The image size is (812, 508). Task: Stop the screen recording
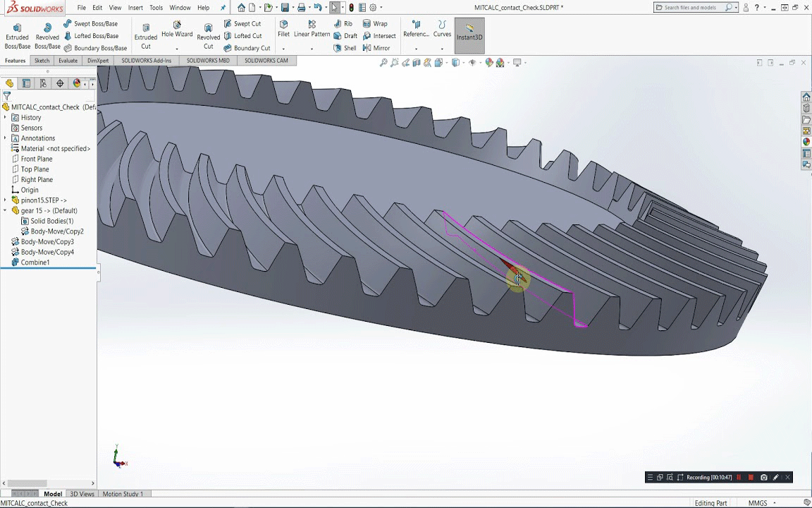pos(751,478)
